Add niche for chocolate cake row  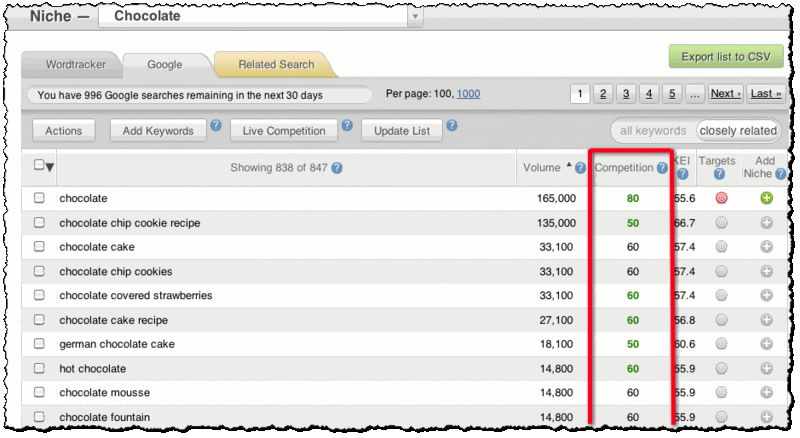click(766, 247)
